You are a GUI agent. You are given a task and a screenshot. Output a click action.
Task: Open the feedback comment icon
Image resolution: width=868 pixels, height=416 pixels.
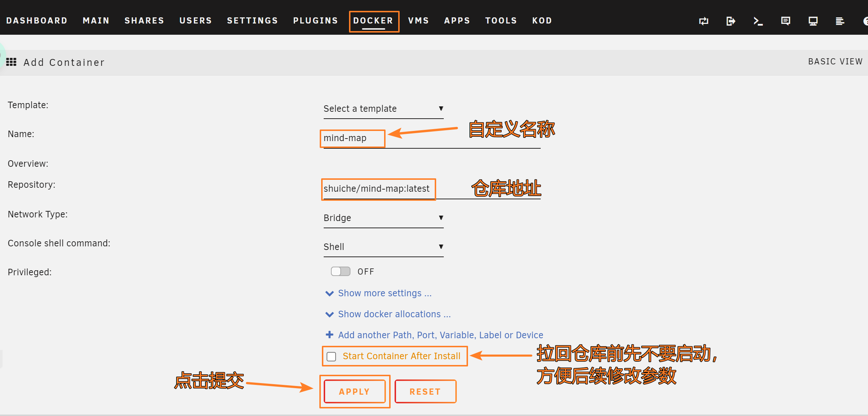[786, 21]
